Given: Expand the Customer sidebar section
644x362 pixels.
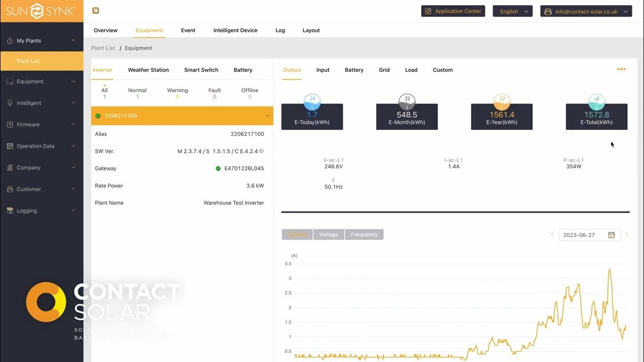Looking at the screenshot, I should pos(73,190).
